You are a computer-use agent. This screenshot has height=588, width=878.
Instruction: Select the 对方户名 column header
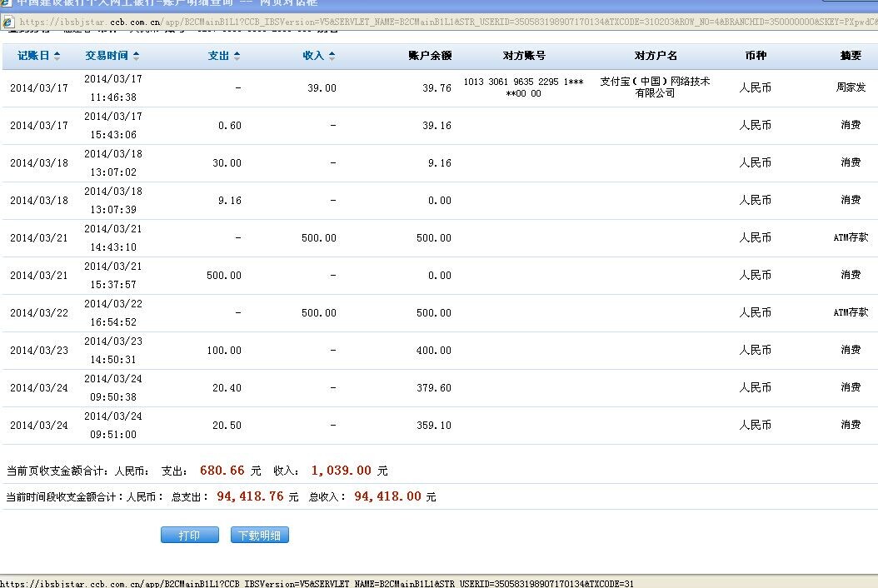click(656, 56)
